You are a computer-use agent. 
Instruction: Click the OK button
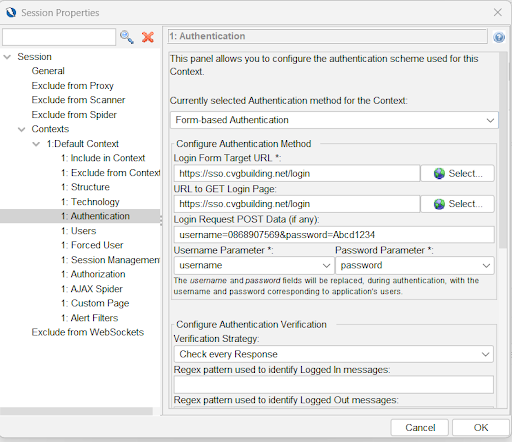(481, 427)
